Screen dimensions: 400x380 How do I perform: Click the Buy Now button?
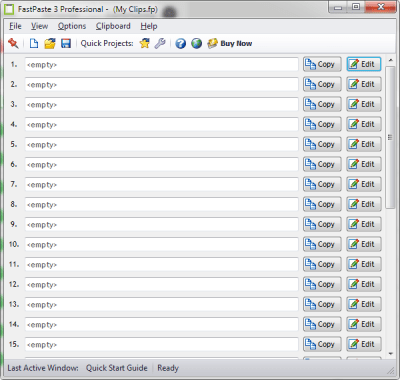coord(230,43)
